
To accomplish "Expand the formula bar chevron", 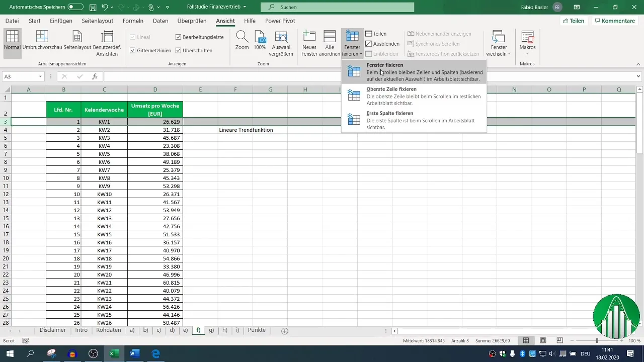I will pyautogui.click(x=638, y=76).
